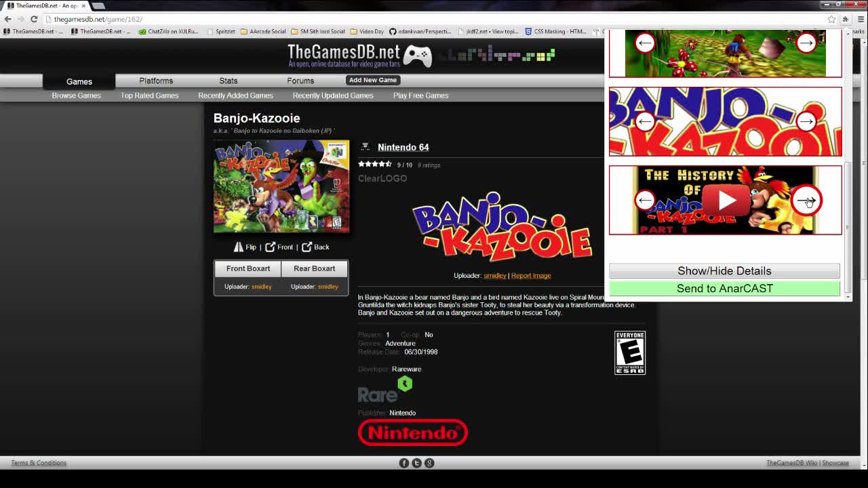
Task: Open the AArcade Social bookmark folder
Action: tap(263, 31)
